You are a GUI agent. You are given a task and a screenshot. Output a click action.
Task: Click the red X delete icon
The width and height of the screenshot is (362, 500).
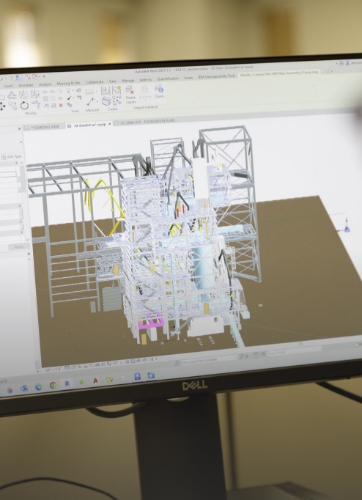click(x=61, y=105)
